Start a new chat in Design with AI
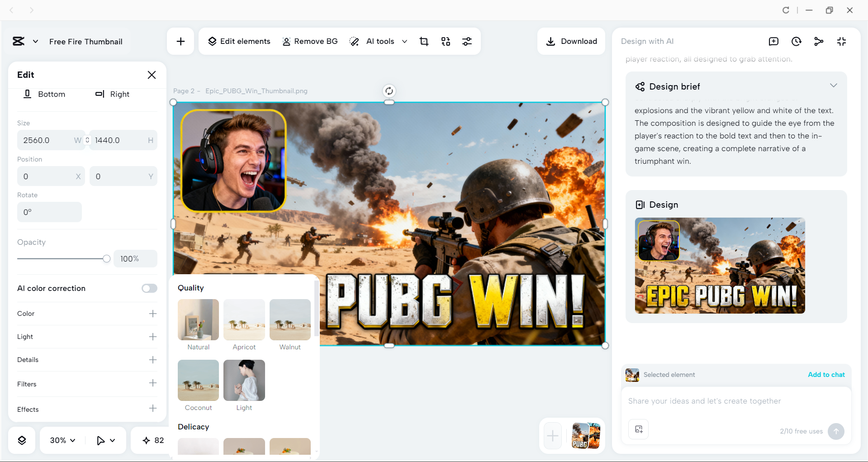The height and width of the screenshot is (462, 868). point(773,42)
